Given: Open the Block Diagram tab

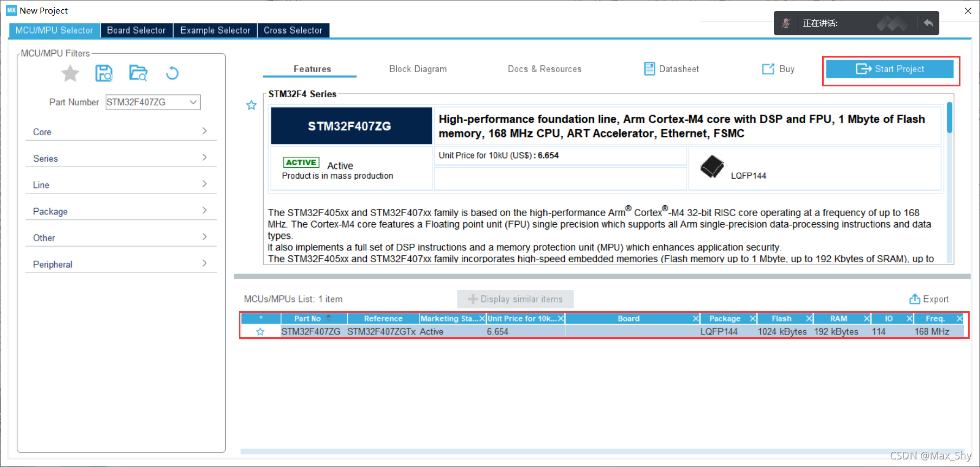Looking at the screenshot, I should (x=418, y=69).
